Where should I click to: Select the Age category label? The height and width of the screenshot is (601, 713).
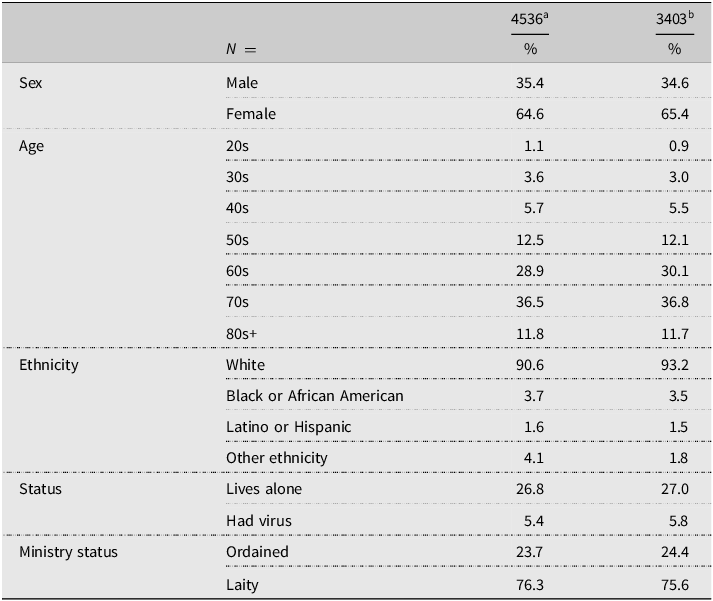coord(31,146)
